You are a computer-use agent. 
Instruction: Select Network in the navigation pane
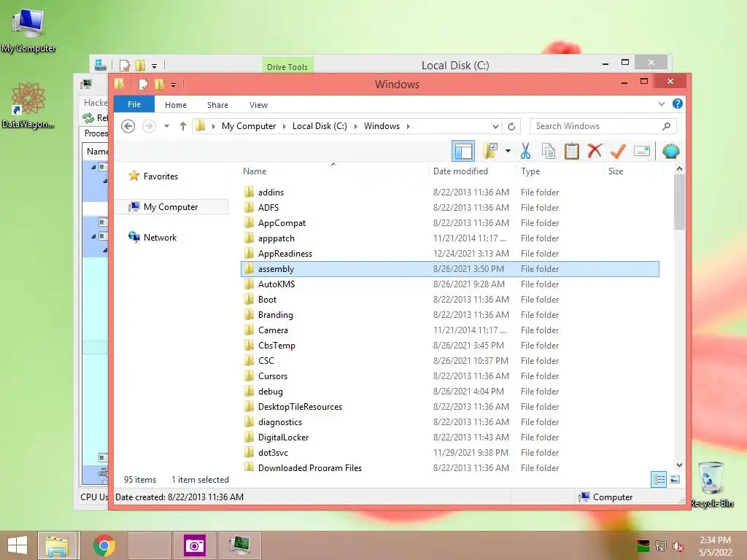click(160, 238)
